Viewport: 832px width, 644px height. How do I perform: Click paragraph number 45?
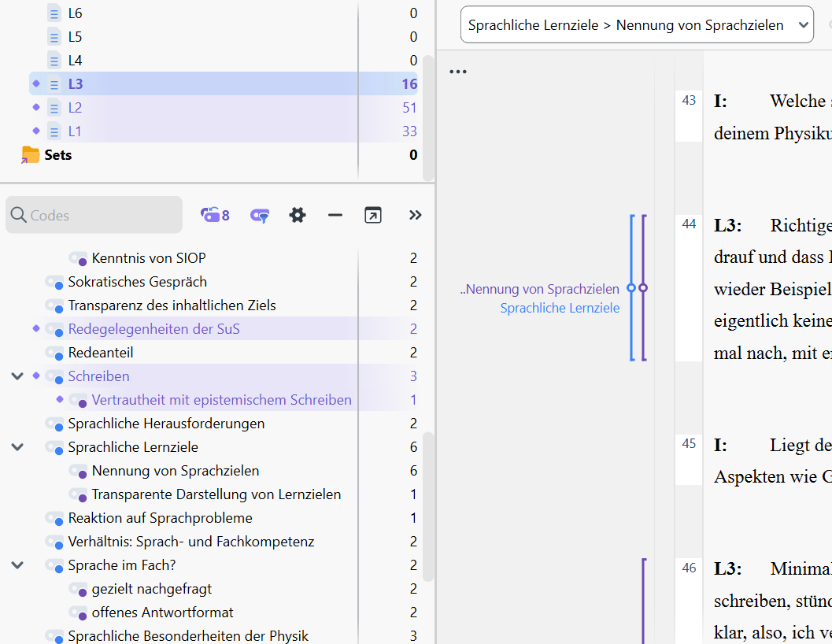click(x=689, y=444)
